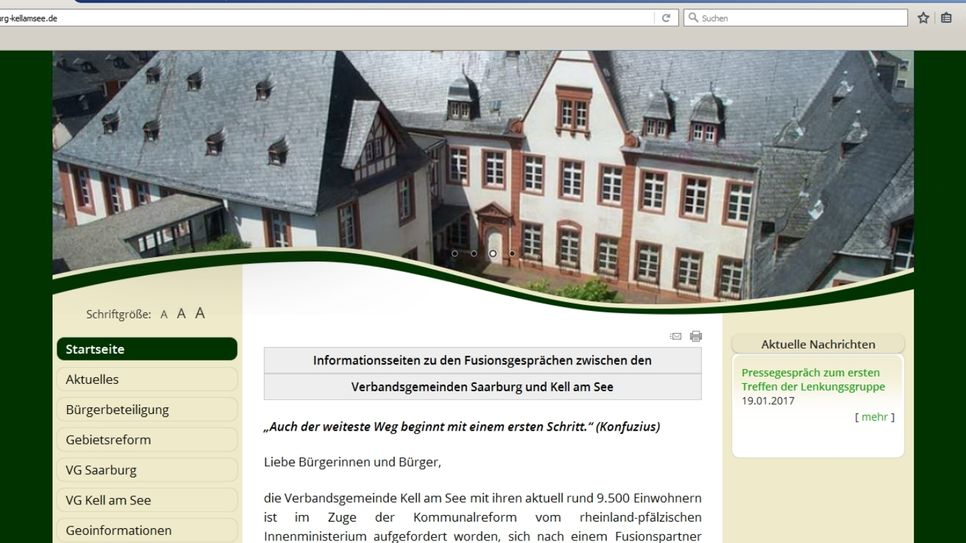Open the Gebietsreform menu entry
This screenshot has width=966, height=543.
(146, 440)
